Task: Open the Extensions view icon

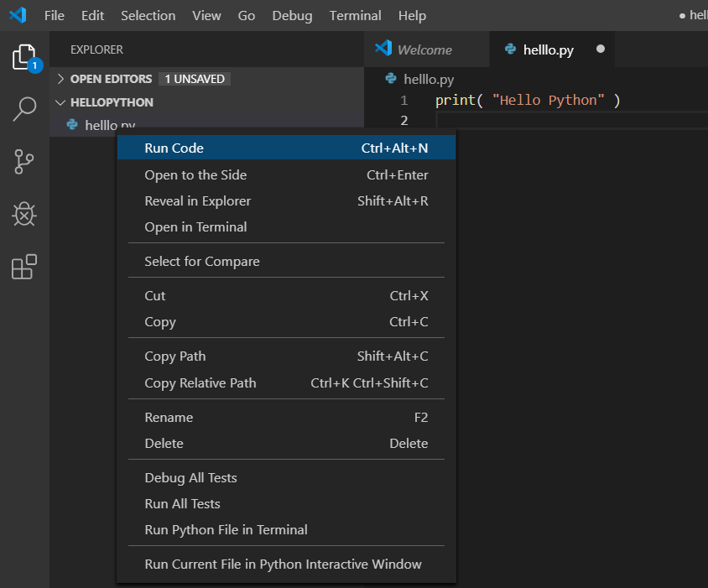Action: (x=24, y=267)
